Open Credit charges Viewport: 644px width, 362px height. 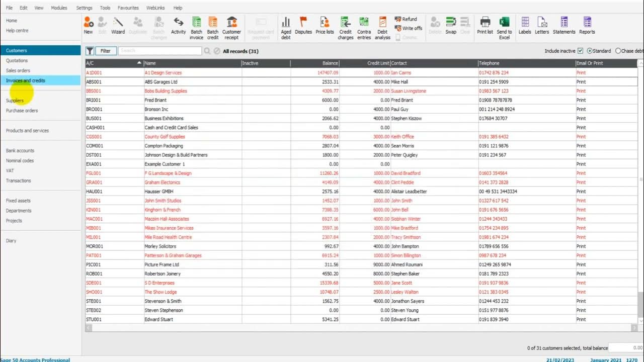pyautogui.click(x=346, y=28)
